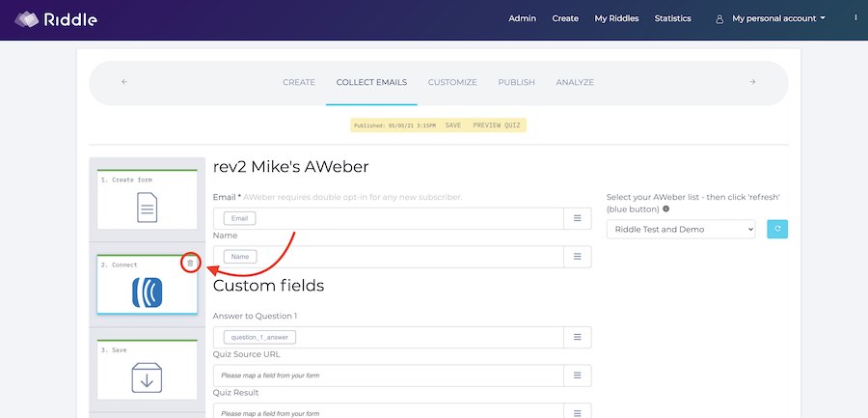868x418 pixels.
Task: Switch to the CREATE tab
Action: coord(299,82)
